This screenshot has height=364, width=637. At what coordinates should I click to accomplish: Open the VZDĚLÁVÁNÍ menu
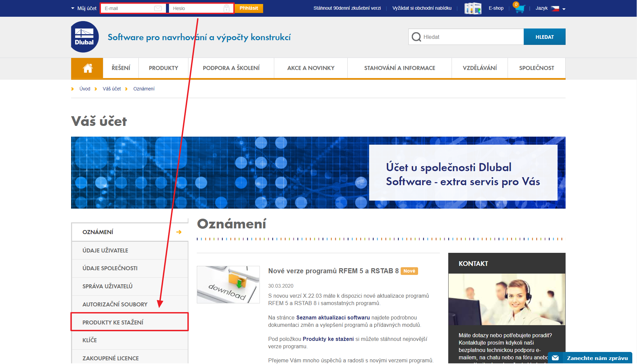[480, 68]
